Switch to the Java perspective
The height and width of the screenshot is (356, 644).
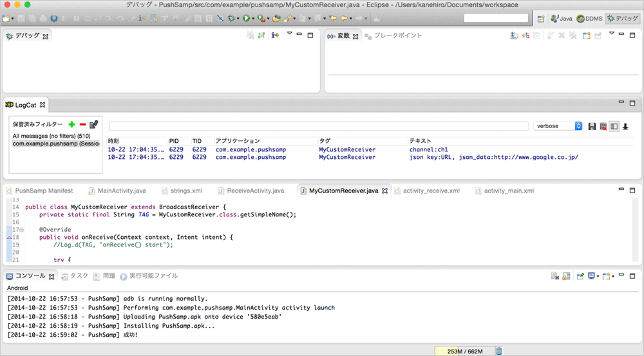click(562, 19)
